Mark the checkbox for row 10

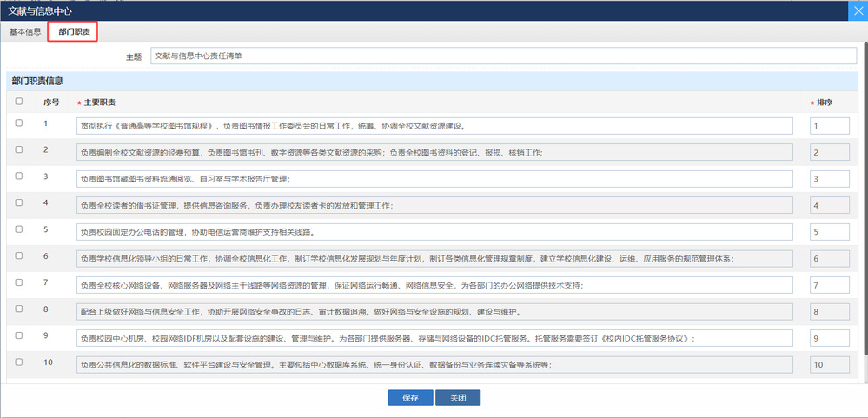(x=19, y=362)
